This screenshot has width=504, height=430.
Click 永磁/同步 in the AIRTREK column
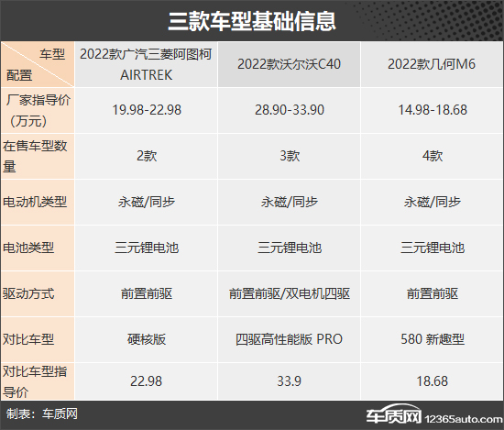click(x=147, y=202)
